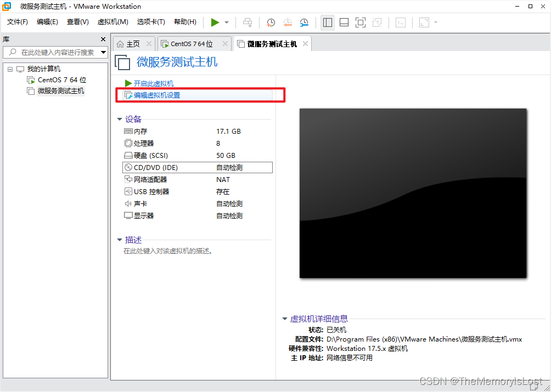Click the 硬盘 (SCSI) device row
551x392 pixels.
198,156
